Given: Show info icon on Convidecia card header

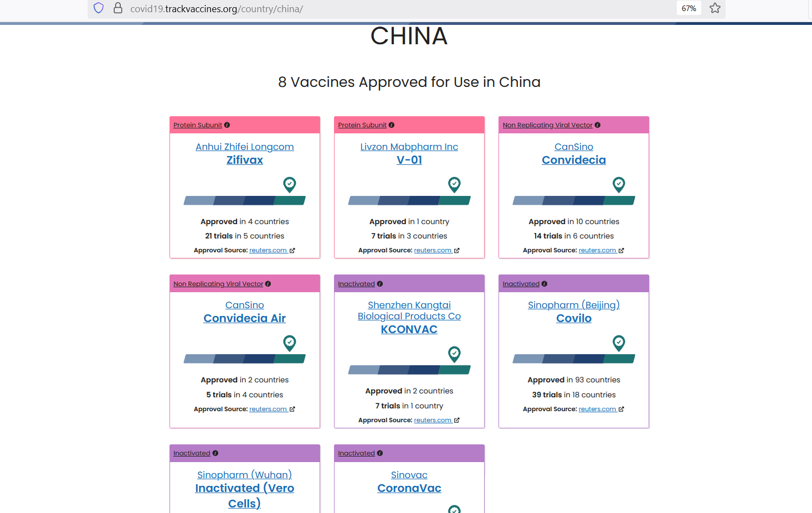Looking at the screenshot, I should tap(598, 125).
